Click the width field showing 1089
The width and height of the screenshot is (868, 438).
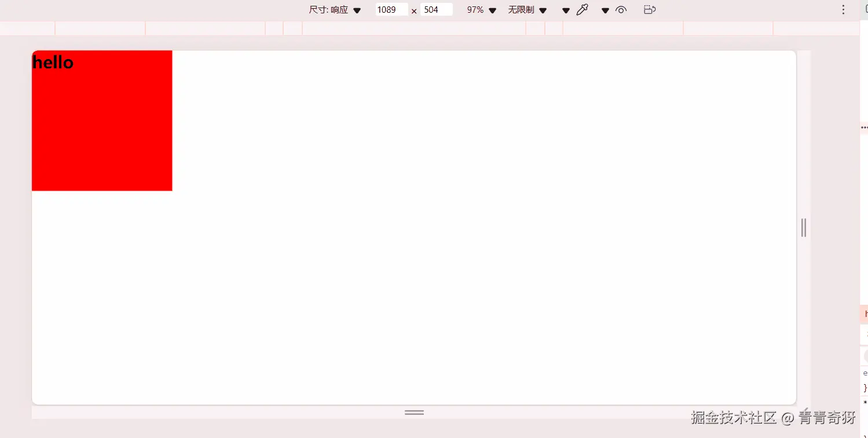(x=391, y=10)
